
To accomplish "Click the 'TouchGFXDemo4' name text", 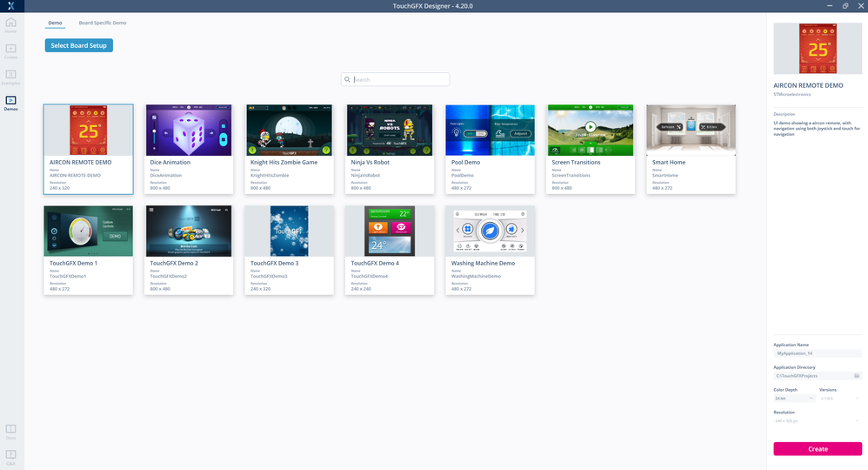I will click(x=370, y=276).
